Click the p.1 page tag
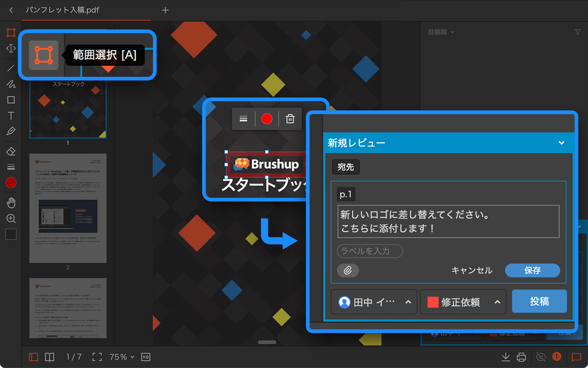Screen dimensions: 588x368 [346, 195]
